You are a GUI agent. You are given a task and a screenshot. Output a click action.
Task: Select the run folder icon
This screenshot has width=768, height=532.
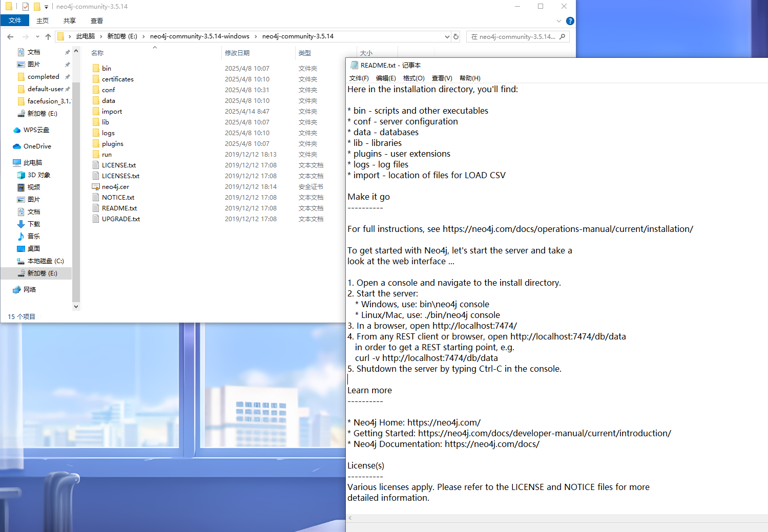point(96,154)
